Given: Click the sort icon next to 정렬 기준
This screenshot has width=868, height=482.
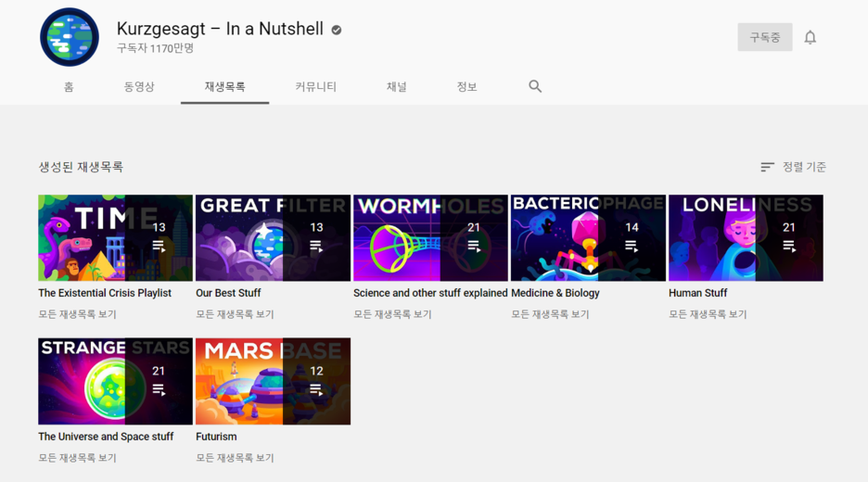Looking at the screenshot, I should (767, 167).
